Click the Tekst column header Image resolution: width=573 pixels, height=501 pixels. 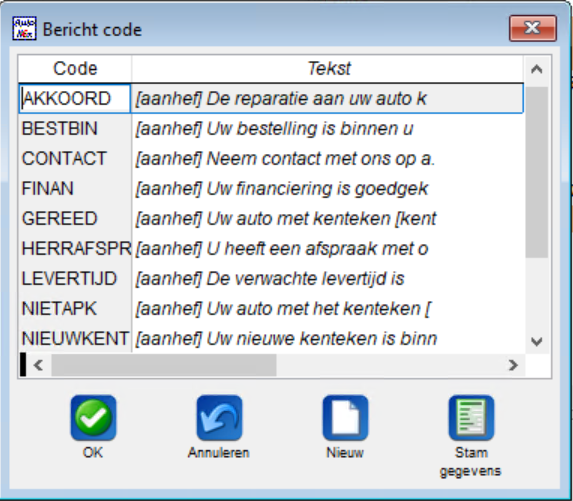pyautogui.click(x=328, y=69)
